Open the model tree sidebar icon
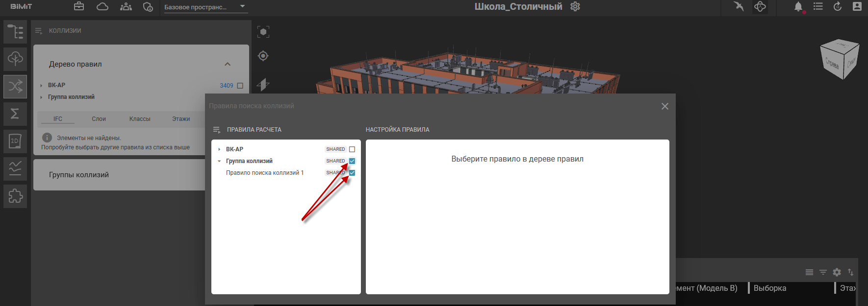Image resolution: width=868 pixels, height=306 pixels. pyautogui.click(x=15, y=32)
